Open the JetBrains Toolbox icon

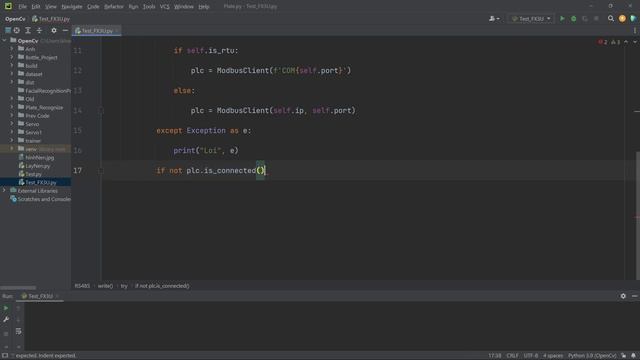pos(633,19)
